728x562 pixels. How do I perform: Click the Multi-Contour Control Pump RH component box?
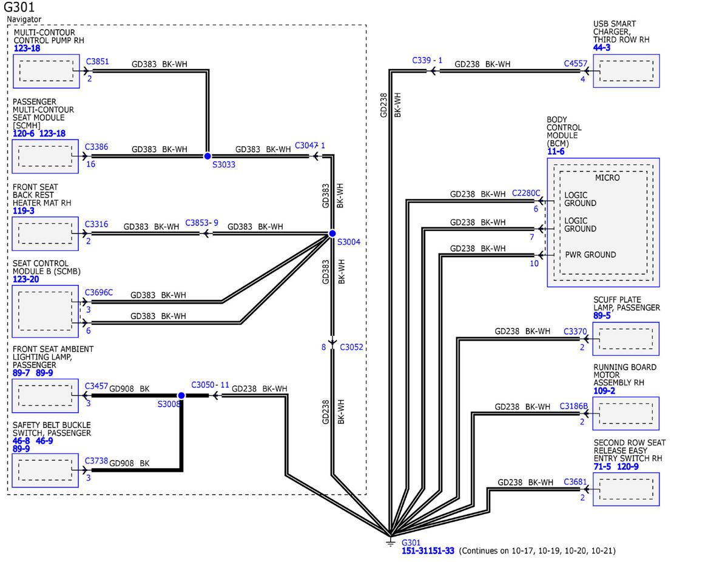pyautogui.click(x=46, y=71)
